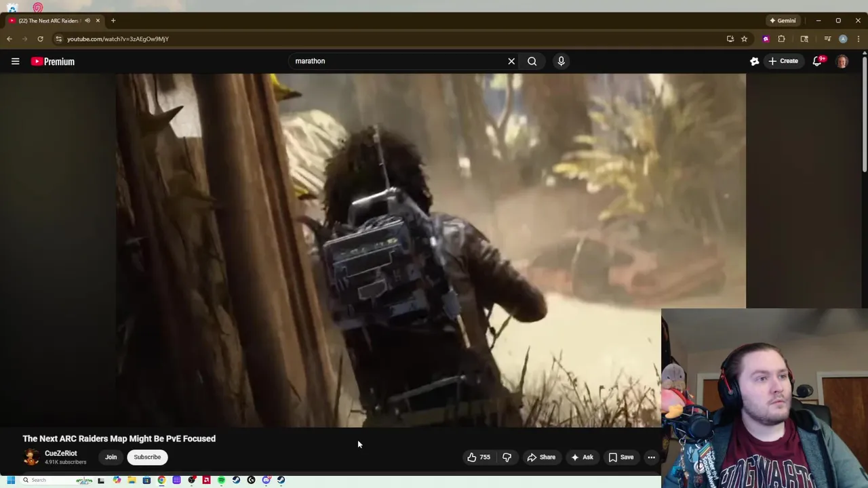This screenshot has width=868, height=488.
Task: Run search with the magnifier button
Action: pyautogui.click(x=532, y=61)
